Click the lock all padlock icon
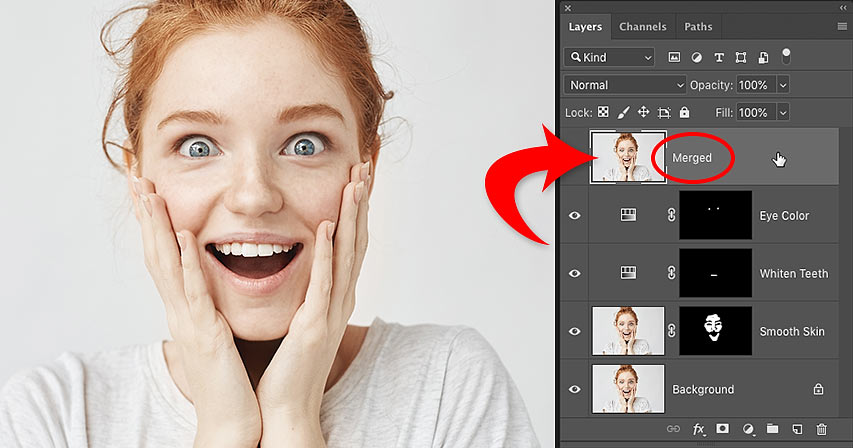The height and width of the screenshot is (448, 853). pos(684,113)
